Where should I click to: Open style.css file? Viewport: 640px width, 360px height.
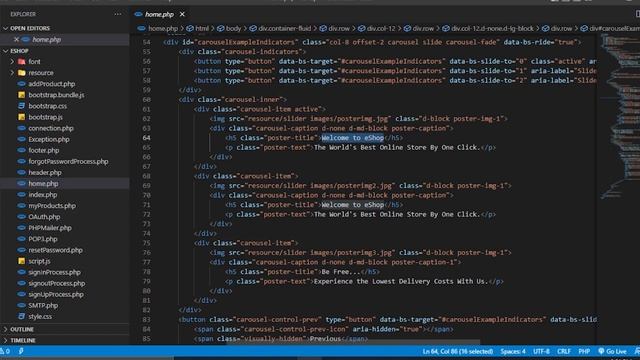(x=40, y=316)
